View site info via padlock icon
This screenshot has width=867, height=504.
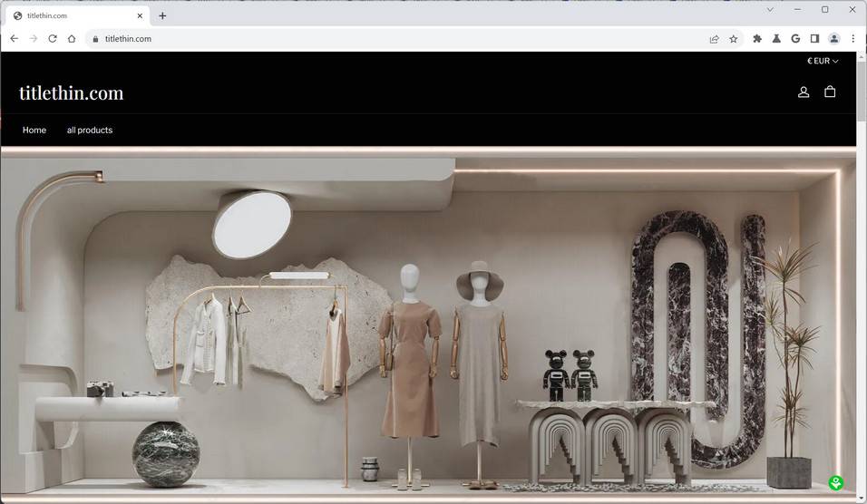95,39
